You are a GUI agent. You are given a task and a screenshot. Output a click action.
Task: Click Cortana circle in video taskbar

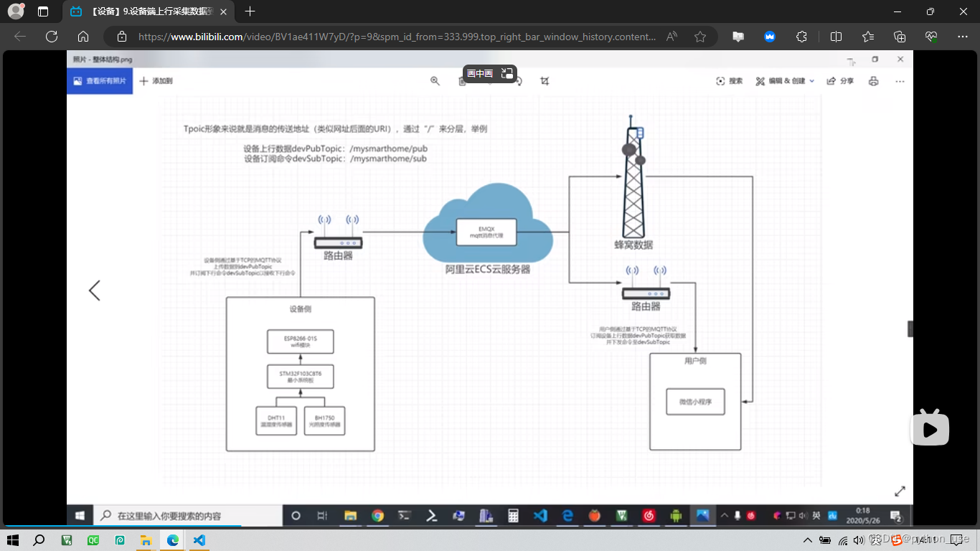(x=296, y=515)
